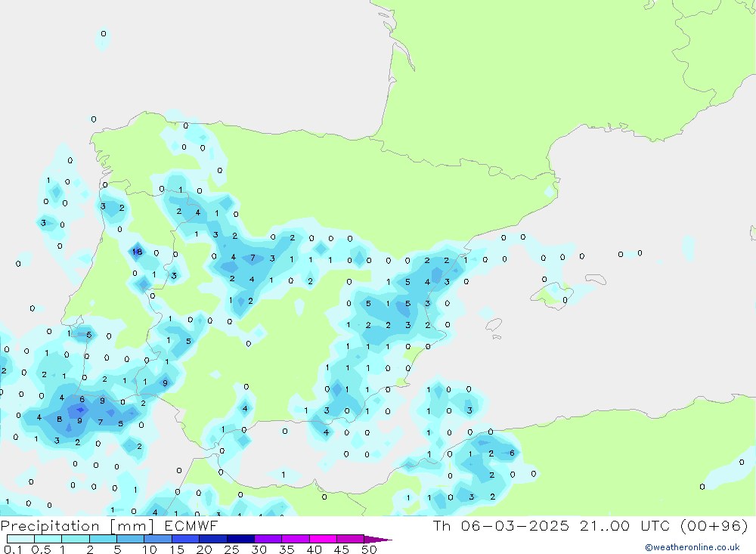The height and width of the screenshot is (554, 756).
Task: Click the 45–50 mm legend color swatch
Action: (x=351, y=539)
